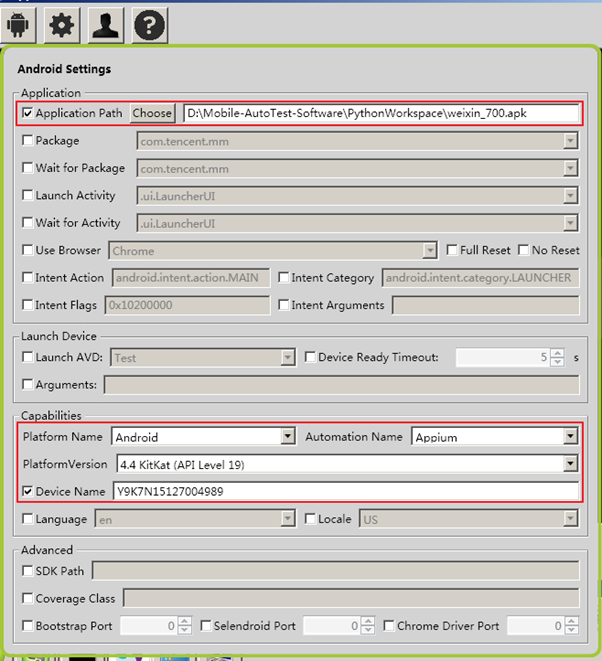The image size is (602, 661).
Task: Uncheck the Application Path checkbox
Action: pyautogui.click(x=28, y=114)
